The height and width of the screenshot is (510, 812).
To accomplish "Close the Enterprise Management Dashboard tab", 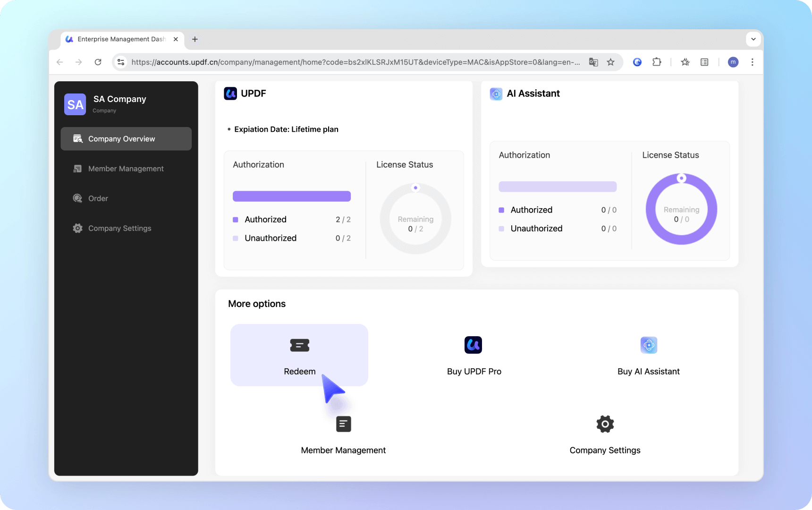I will tap(176, 39).
